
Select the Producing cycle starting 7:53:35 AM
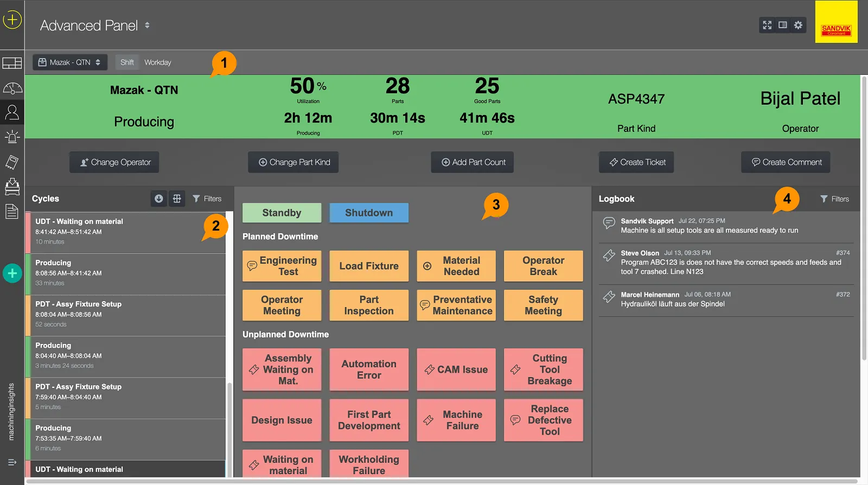coord(126,439)
